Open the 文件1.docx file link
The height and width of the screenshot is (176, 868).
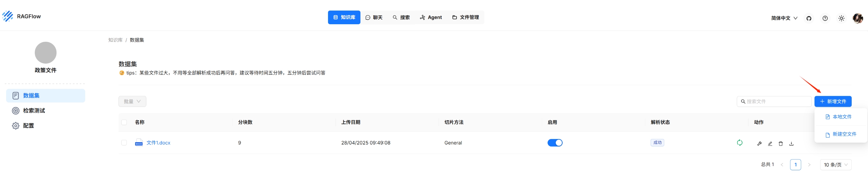[x=158, y=143]
